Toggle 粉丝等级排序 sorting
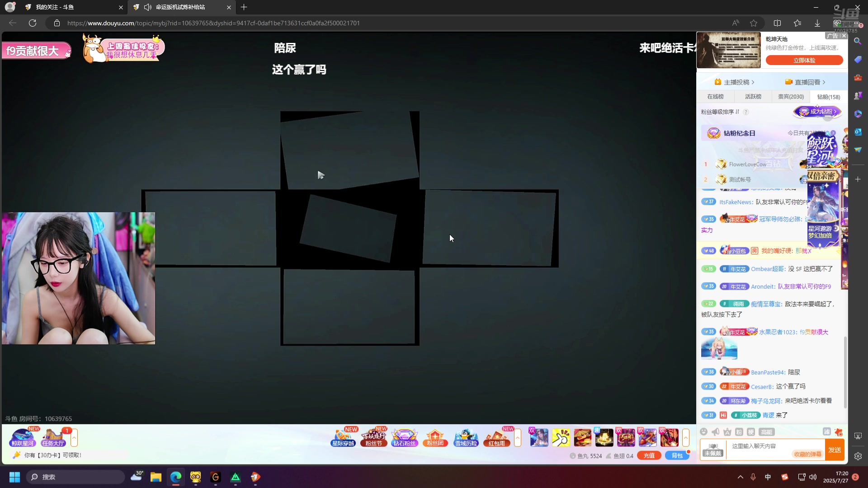 720,112
